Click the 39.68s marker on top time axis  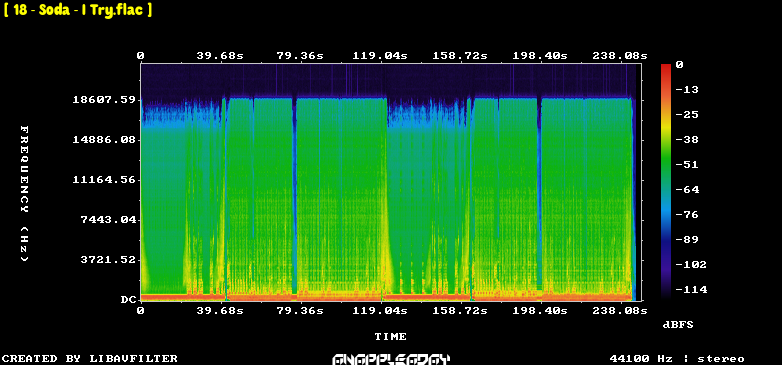coord(220,56)
